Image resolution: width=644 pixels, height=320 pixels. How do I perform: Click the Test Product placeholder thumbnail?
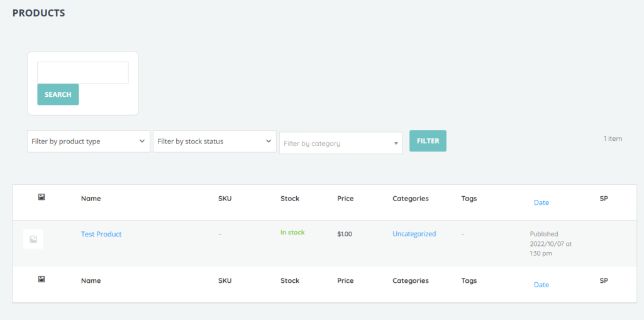coord(33,239)
